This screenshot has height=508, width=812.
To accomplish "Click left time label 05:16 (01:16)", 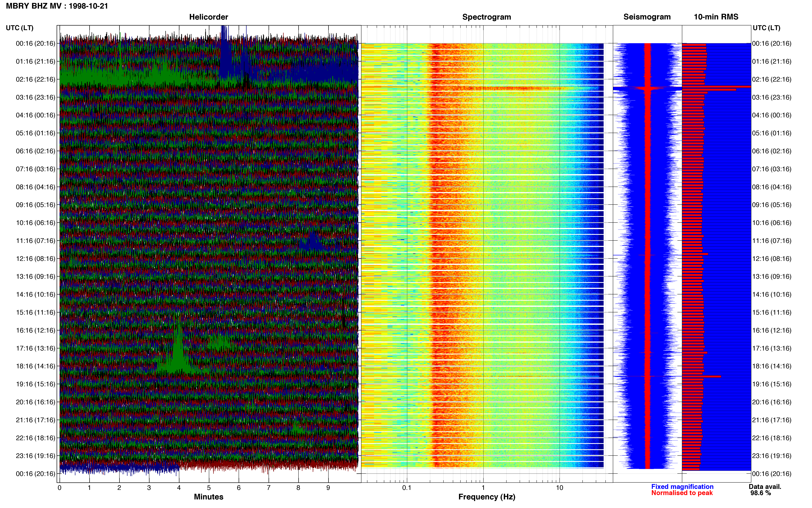I will 36,133.
